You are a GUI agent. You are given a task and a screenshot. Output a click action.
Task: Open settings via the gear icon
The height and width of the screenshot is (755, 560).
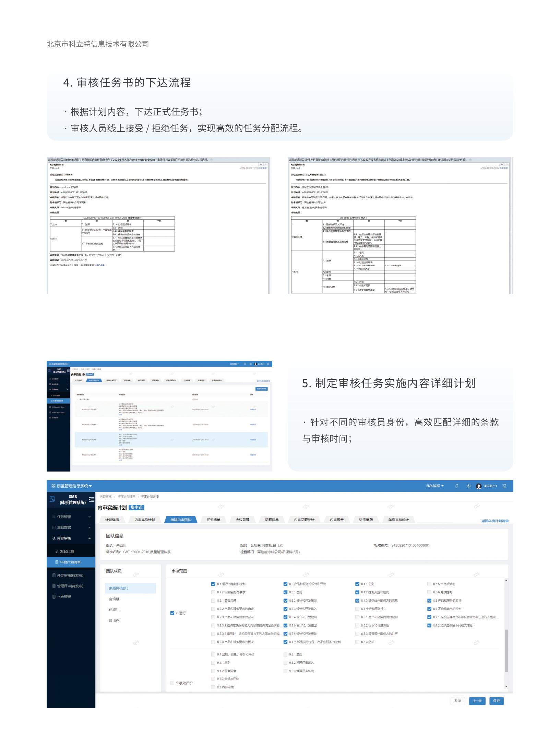[468, 486]
